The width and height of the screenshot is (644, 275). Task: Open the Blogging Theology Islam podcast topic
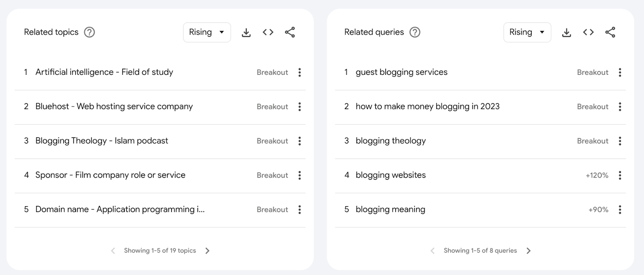click(102, 141)
